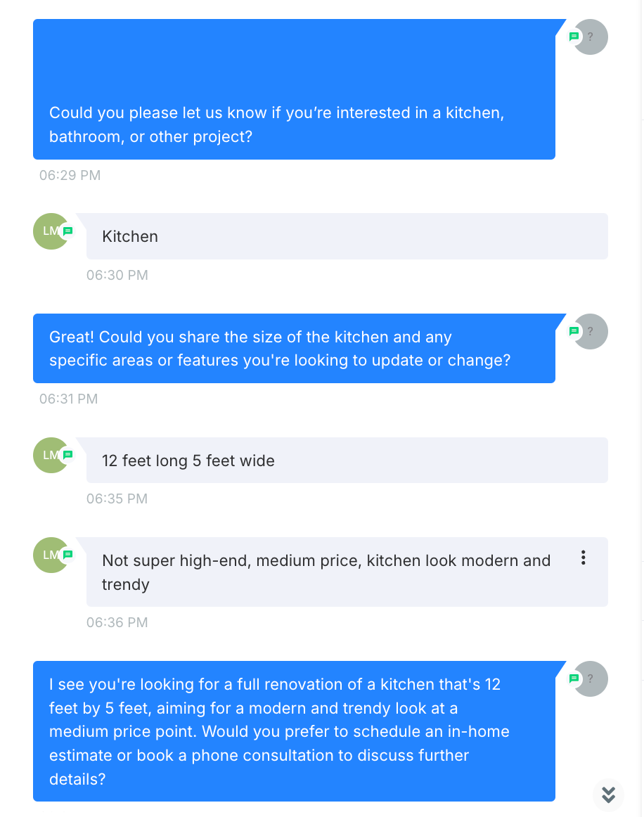Screen dimensions: 644x817
Task: Click the 06:35 PM timestamp
Action: 117,498
